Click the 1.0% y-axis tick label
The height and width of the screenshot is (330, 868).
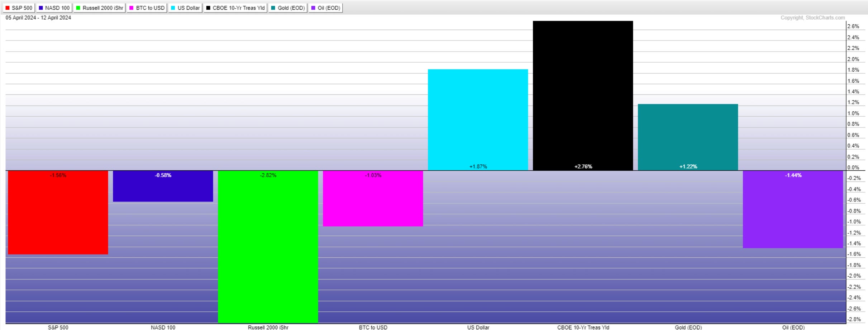[853, 113]
